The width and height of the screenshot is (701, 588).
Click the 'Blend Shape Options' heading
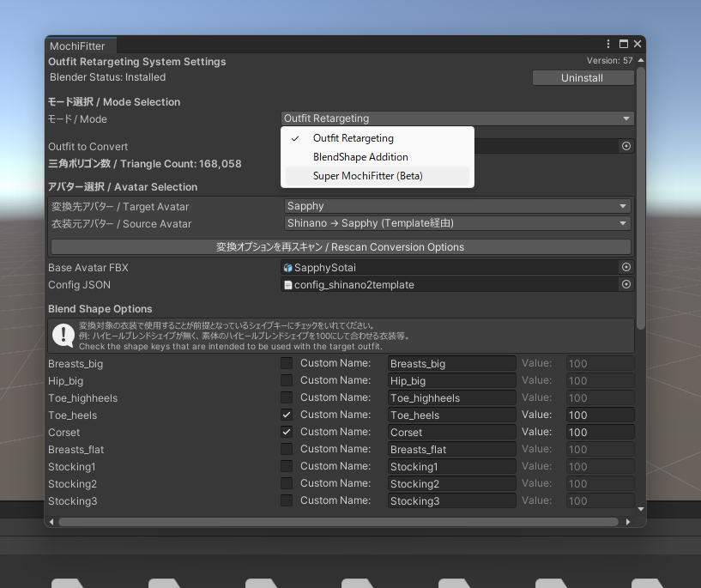pyautogui.click(x=100, y=309)
